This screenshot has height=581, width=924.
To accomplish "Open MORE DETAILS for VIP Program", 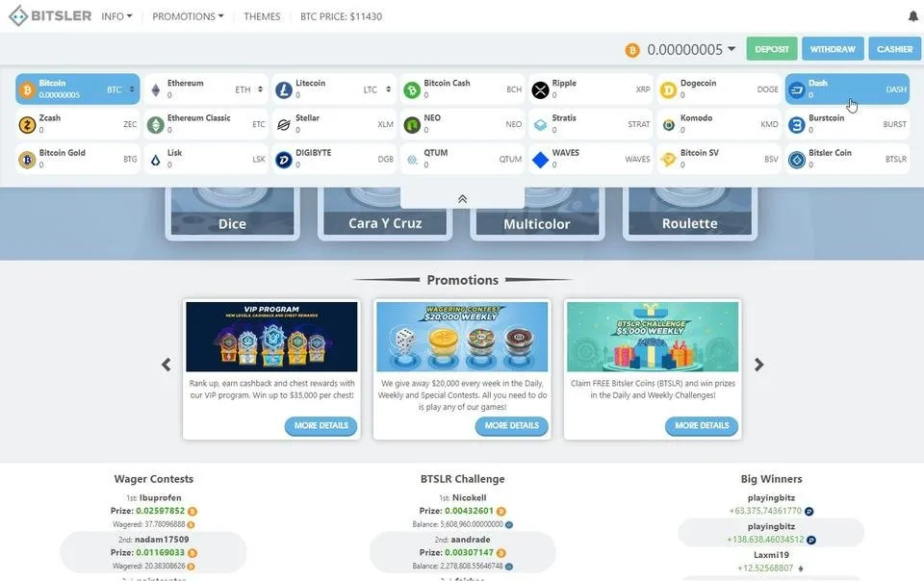I will pos(321,425).
